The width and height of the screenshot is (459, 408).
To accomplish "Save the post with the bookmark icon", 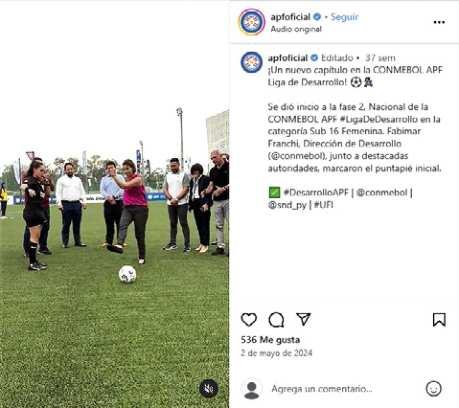I will coord(439,320).
